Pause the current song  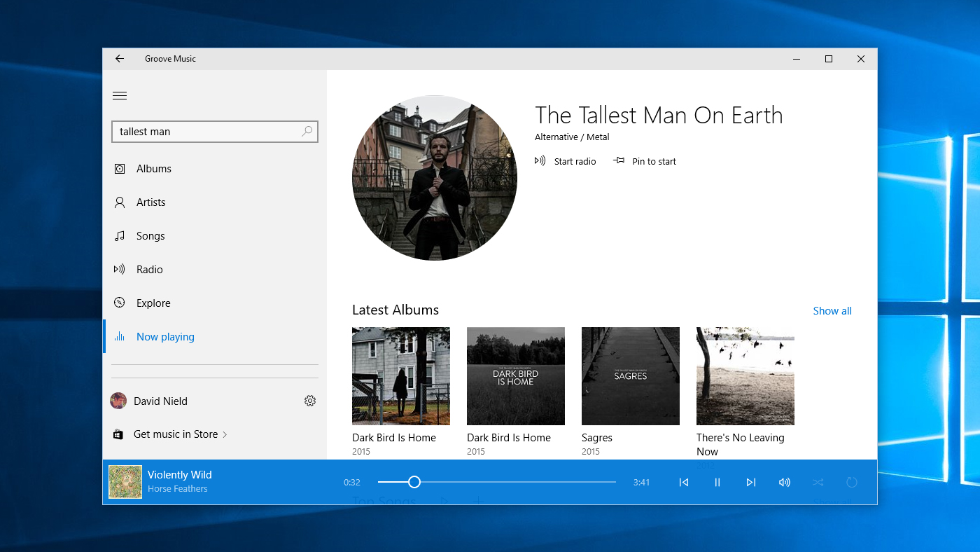tap(717, 482)
